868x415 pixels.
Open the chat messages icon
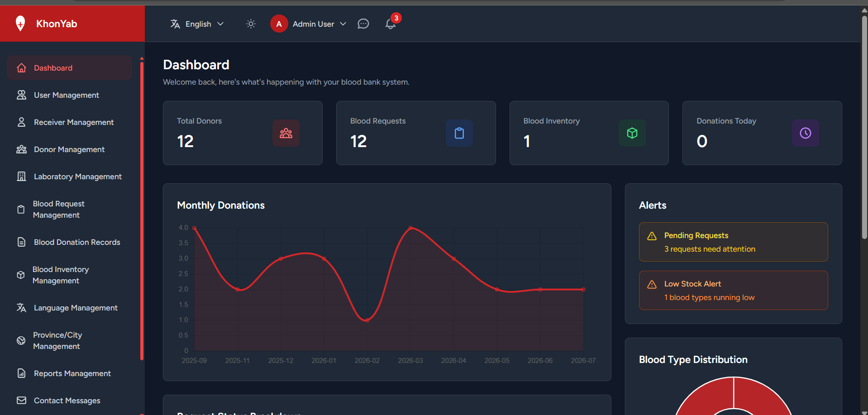coord(363,24)
